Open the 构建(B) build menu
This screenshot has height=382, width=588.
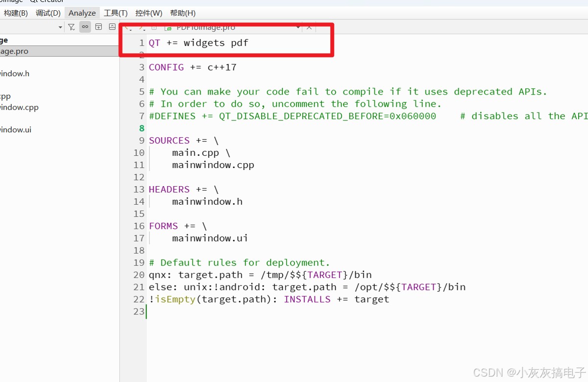(16, 13)
